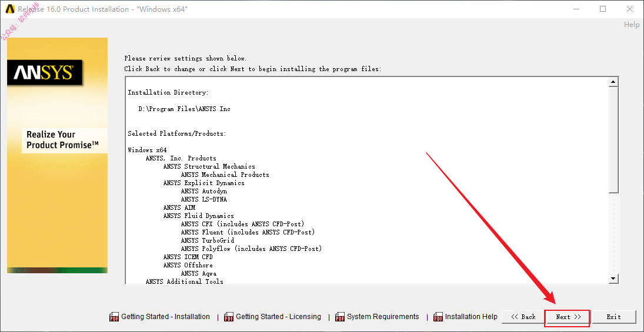Close the installer window
This screenshot has height=332, width=644.
point(630,9)
